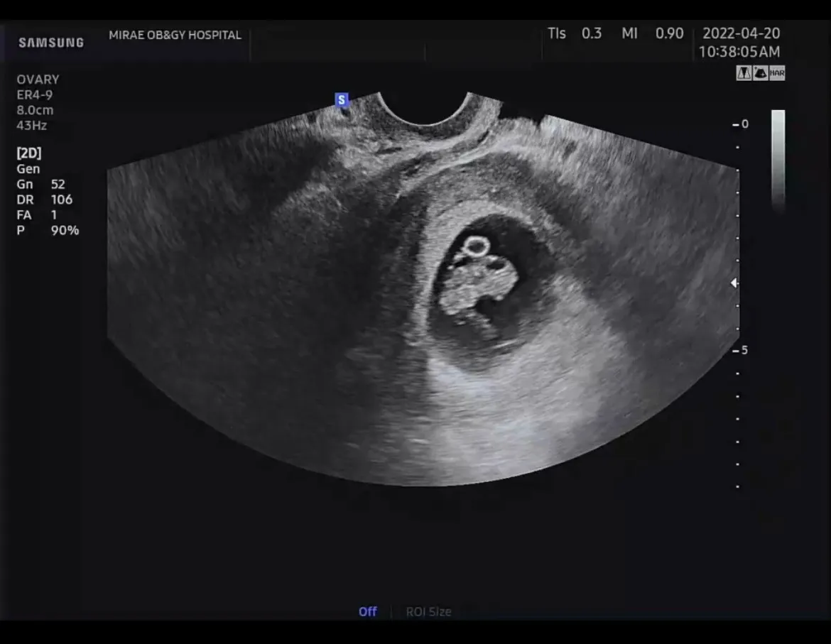Click the sector-scan image enhancement icon
831x644 pixels.
tap(760, 73)
